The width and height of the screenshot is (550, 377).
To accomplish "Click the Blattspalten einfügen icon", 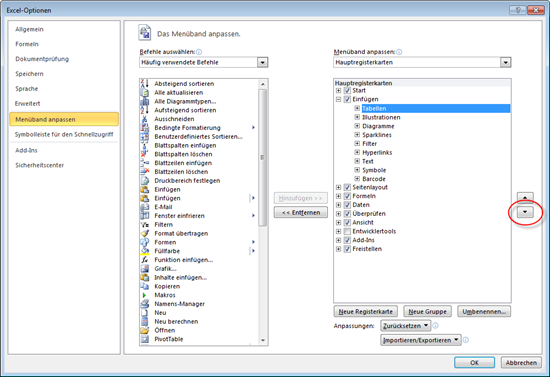I will pos(145,145).
